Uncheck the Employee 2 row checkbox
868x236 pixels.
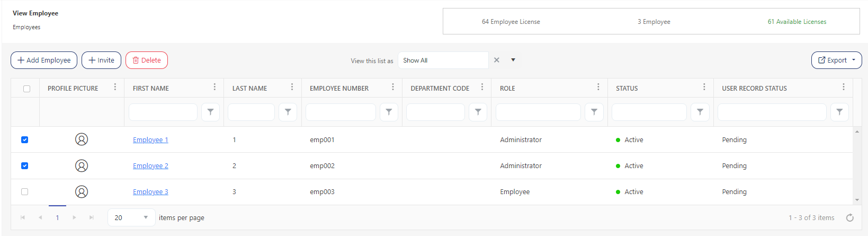pyautogui.click(x=25, y=166)
